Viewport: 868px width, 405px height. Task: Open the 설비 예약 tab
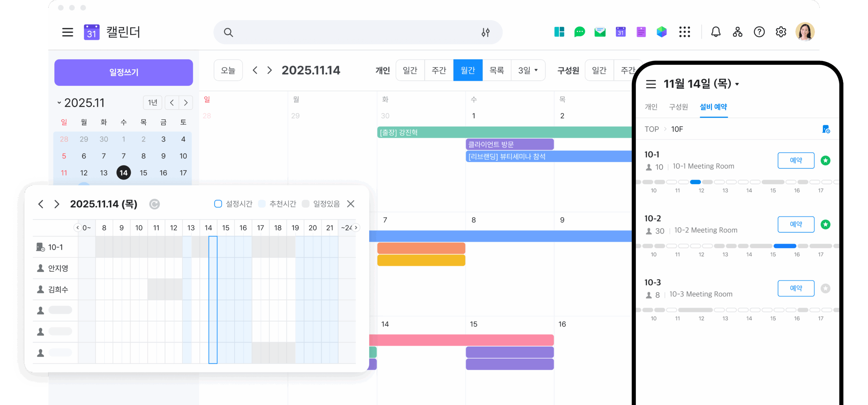[713, 107]
